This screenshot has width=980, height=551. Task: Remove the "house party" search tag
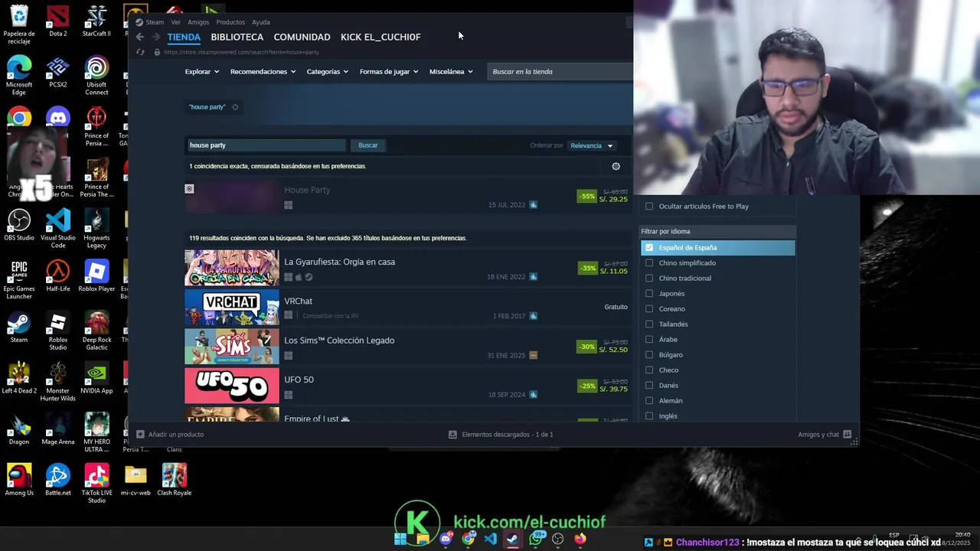(x=235, y=107)
